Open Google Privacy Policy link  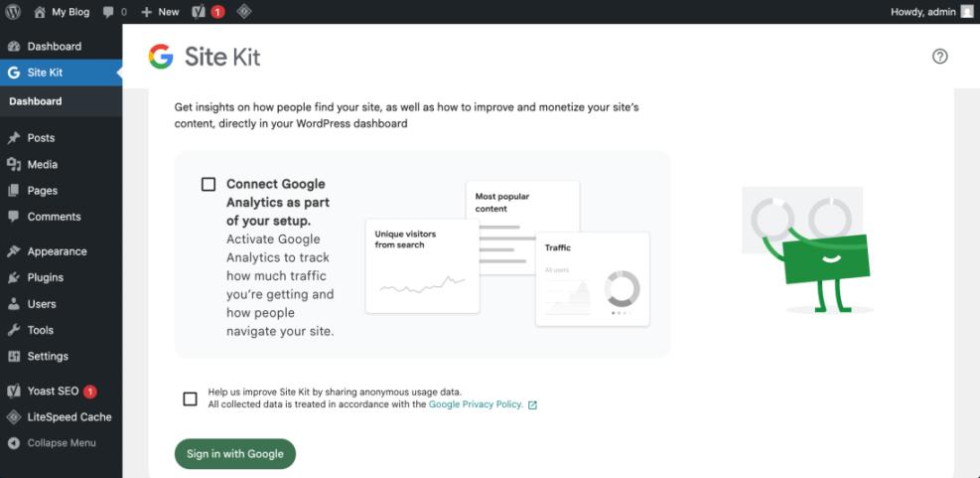[477, 404]
